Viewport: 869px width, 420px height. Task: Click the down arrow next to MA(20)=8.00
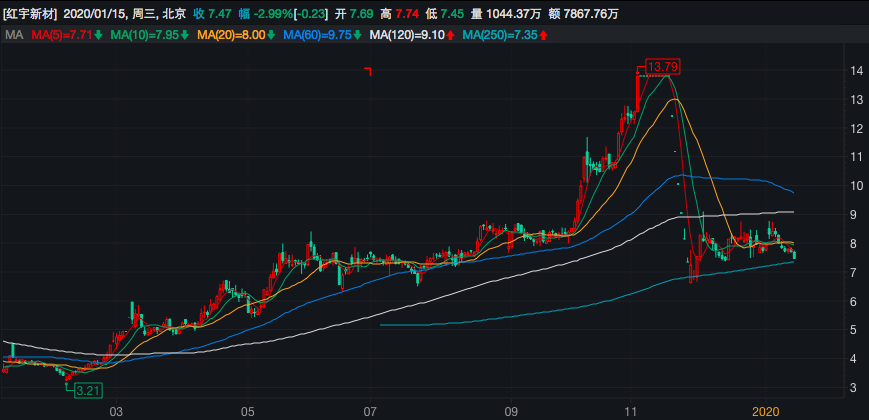point(273,36)
